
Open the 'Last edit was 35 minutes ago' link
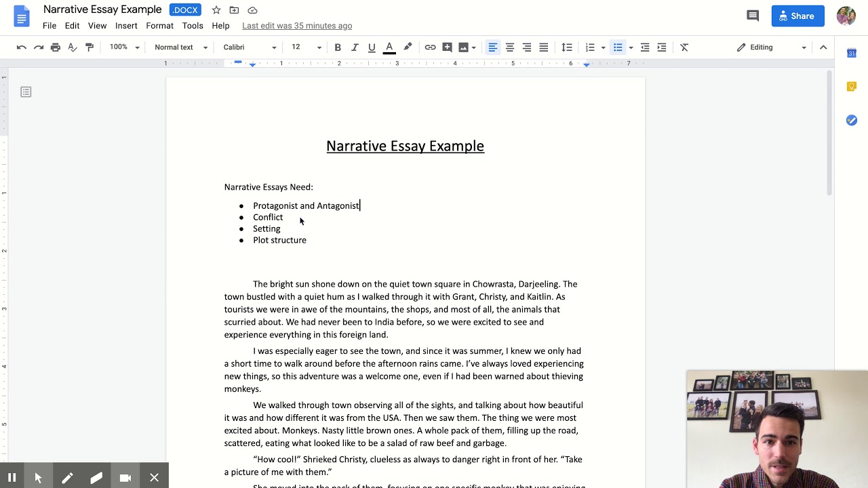click(297, 26)
